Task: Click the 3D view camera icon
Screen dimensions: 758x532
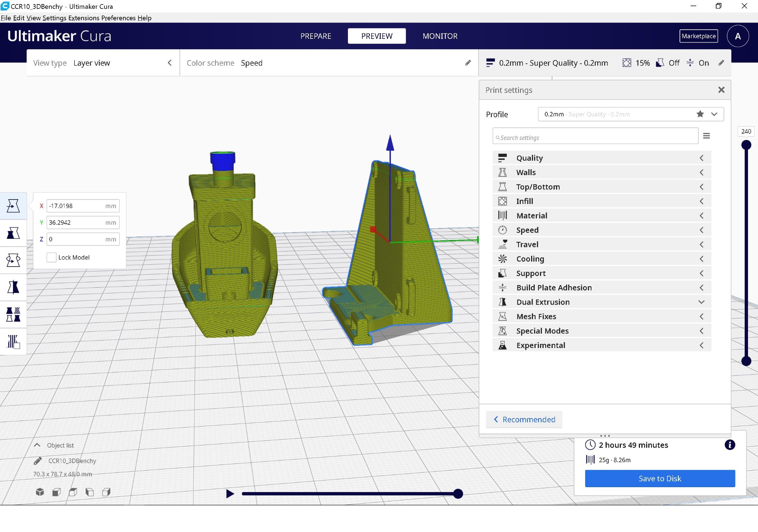Action: coord(40,492)
